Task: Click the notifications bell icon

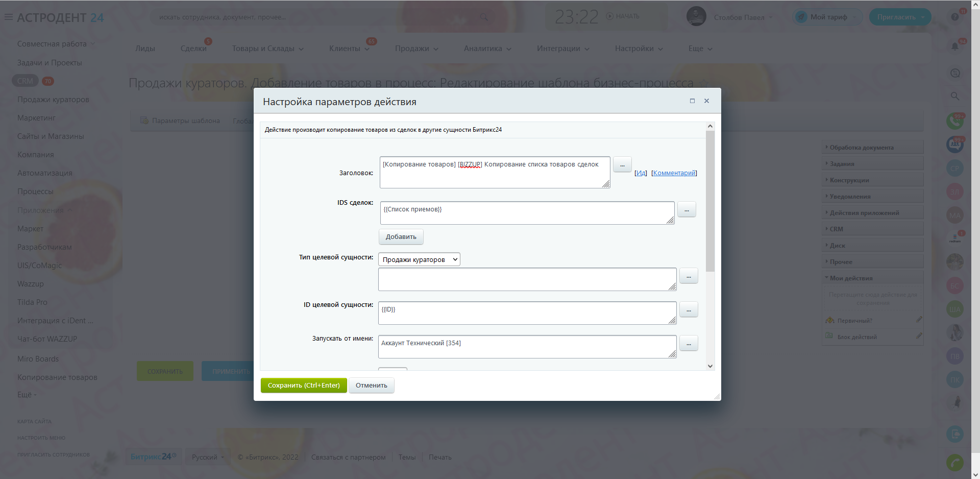Action: tap(955, 46)
